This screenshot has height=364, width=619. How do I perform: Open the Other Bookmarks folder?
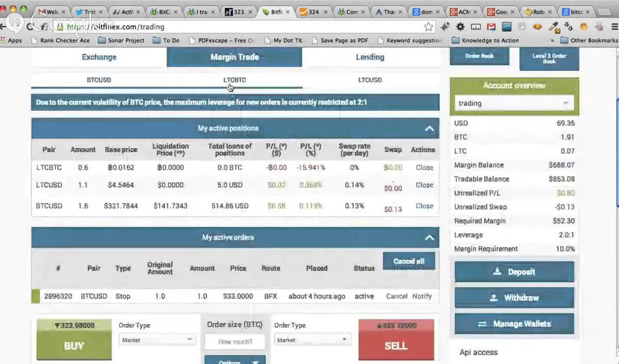click(x=589, y=40)
